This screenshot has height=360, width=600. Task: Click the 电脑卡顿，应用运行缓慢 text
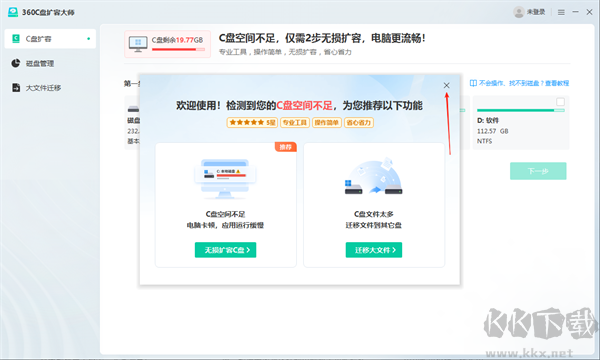[225, 225]
